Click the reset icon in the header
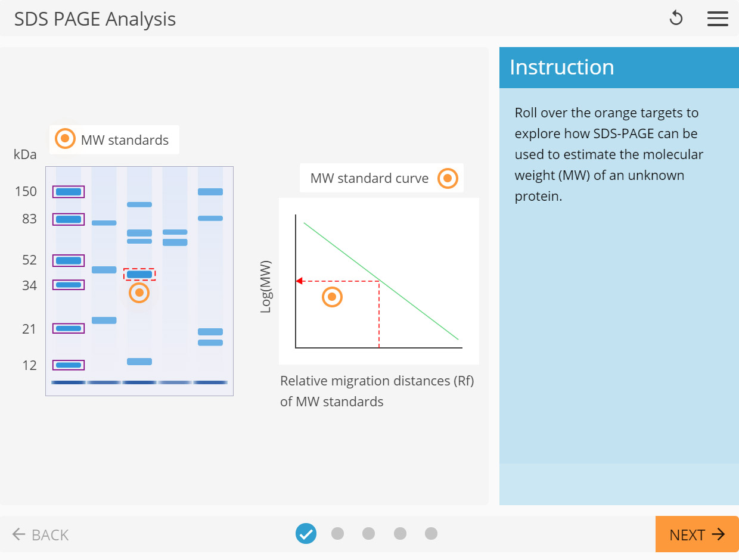Screen dimensions: 739x560 point(676,18)
